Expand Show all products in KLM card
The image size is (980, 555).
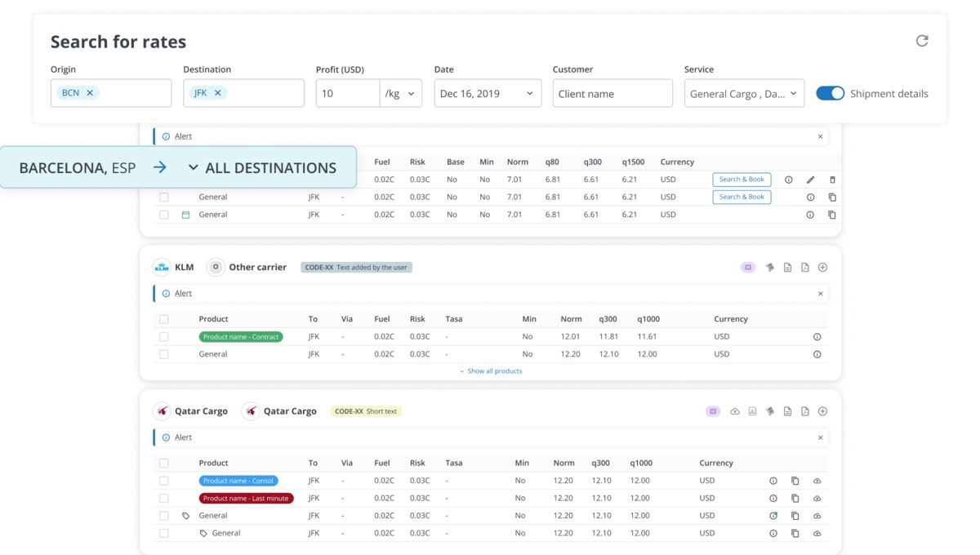(490, 371)
